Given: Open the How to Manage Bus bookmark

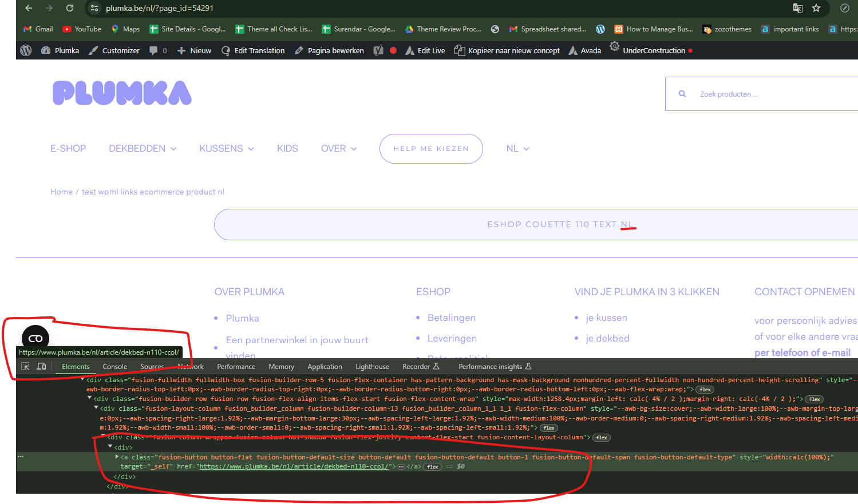Looking at the screenshot, I should 654,29.
